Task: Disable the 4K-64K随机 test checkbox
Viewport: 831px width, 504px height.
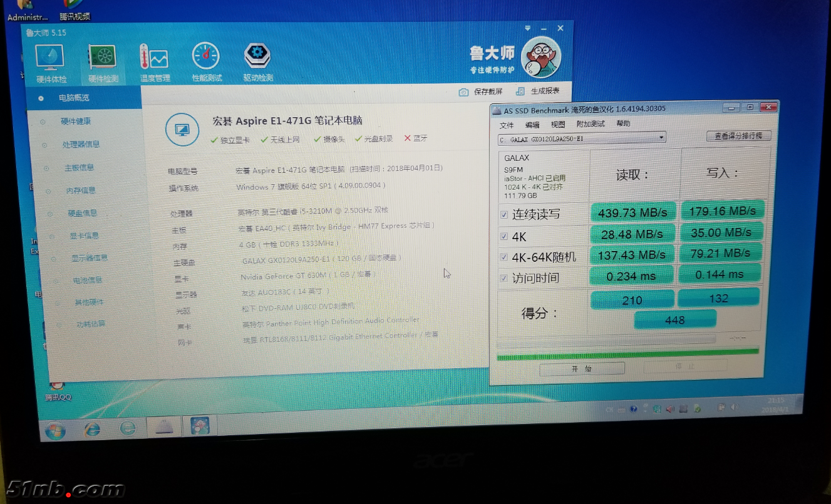Action: [x=504, y=257]
